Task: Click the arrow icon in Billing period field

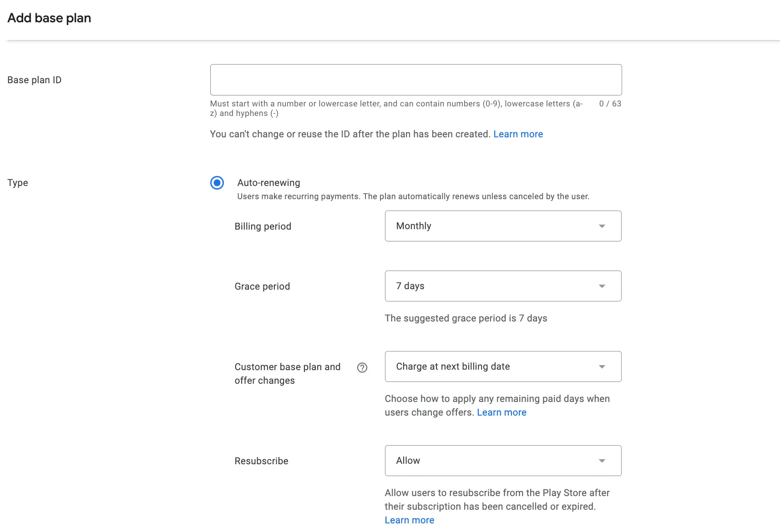Action: (x=602, y=226)
